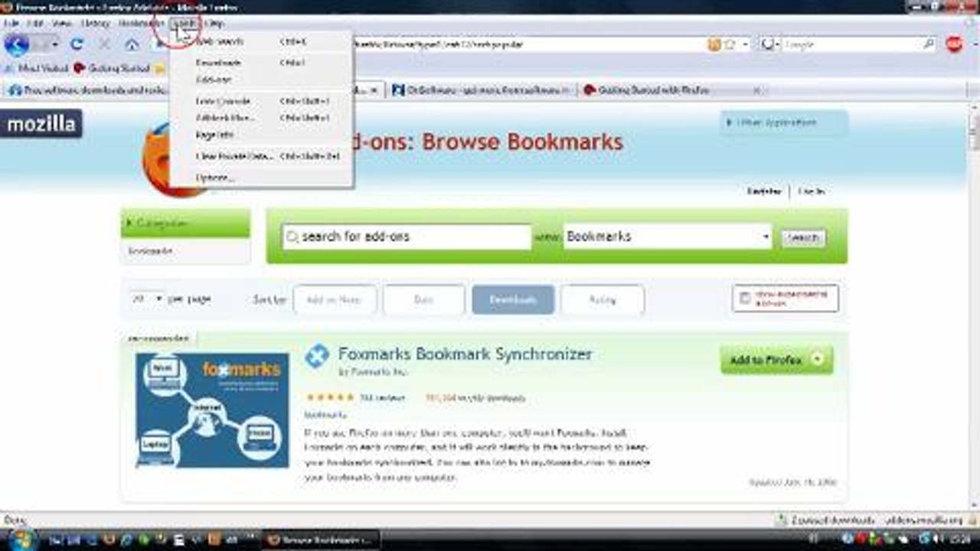This screenshot has height=551, width=980.
Task: Open the search engine selector dropdown
Action: [x=769, y=44]
